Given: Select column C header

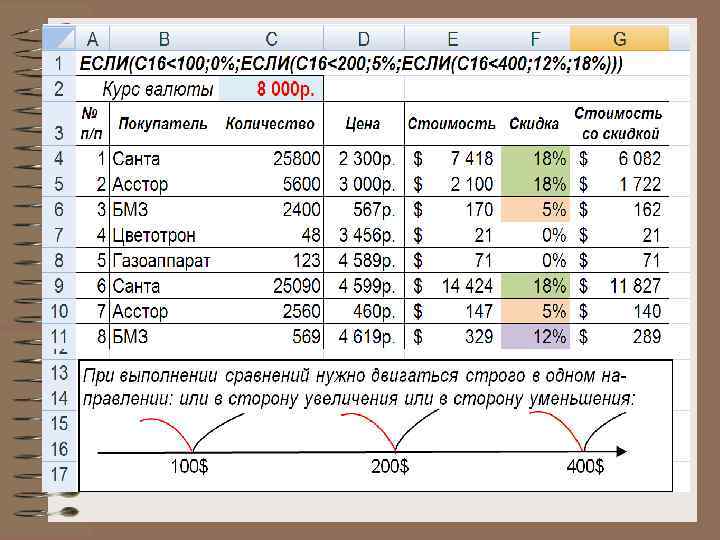Looking at the screenshot, I should click(271, 39).
